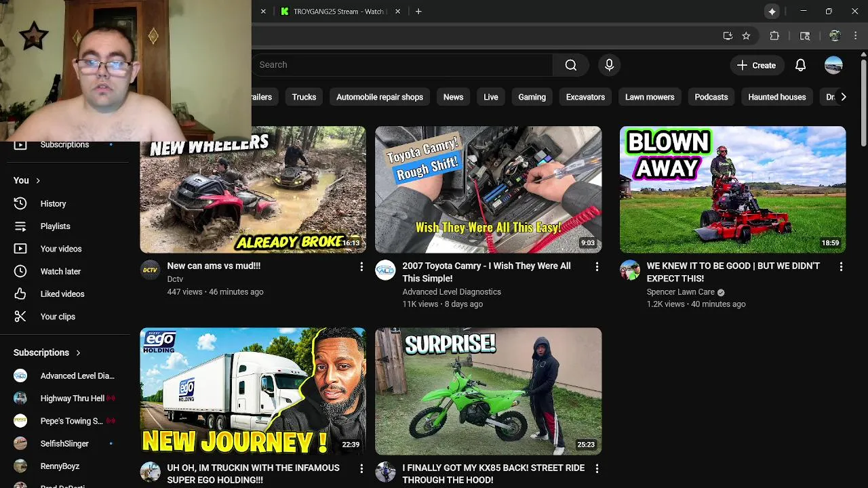Expand the You section chevron

pos(38,180)
